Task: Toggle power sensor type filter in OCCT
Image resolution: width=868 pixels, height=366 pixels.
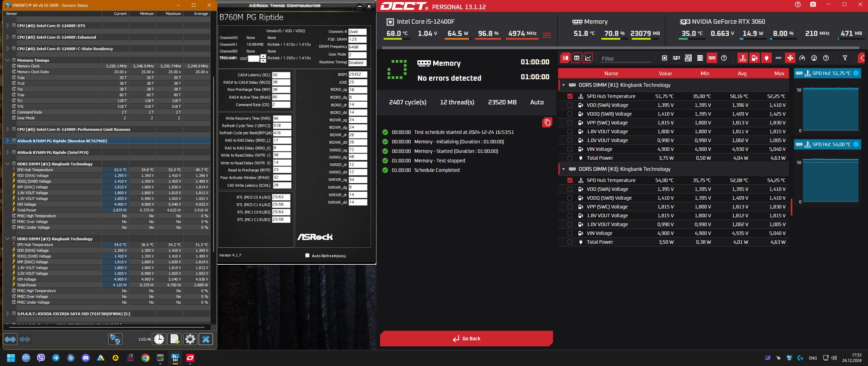Action: (x=767, y=58)
